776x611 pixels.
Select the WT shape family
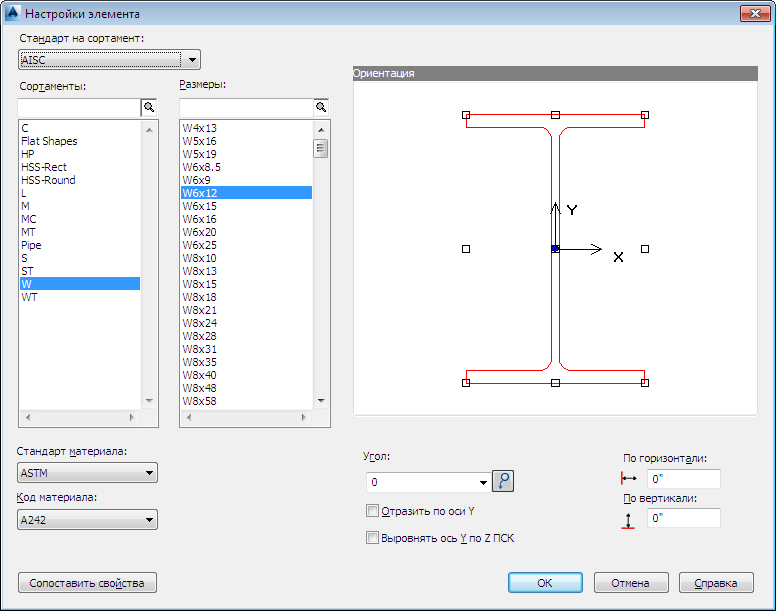point(80,297)
